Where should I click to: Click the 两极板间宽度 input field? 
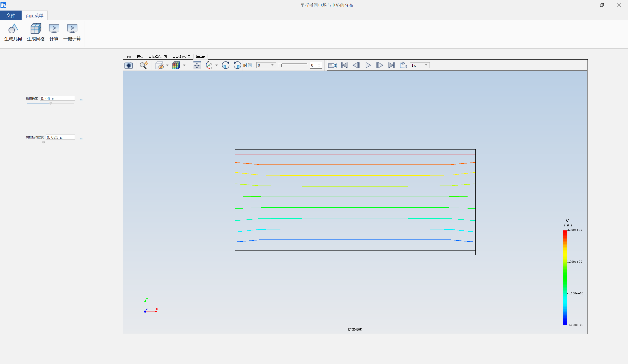(x=60, y=137)
